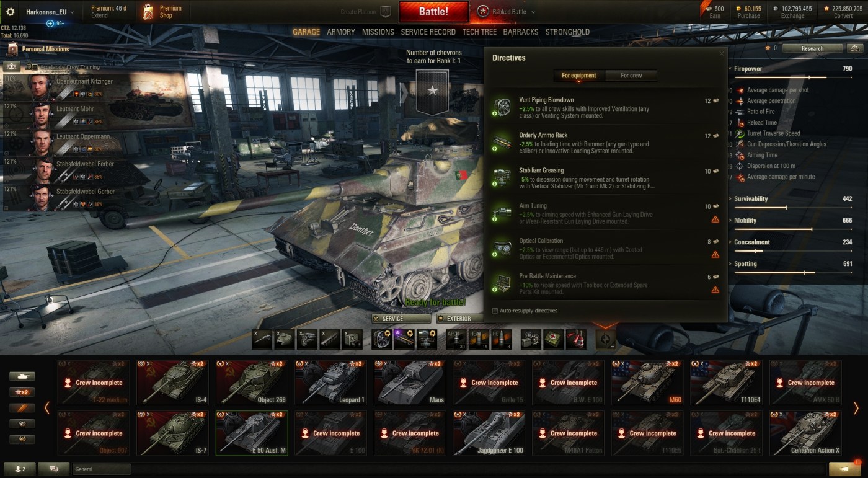The width and height of the screenshot is (868, 478).
Task: Click the red Battle! button
Action: (x=433, y=12)
